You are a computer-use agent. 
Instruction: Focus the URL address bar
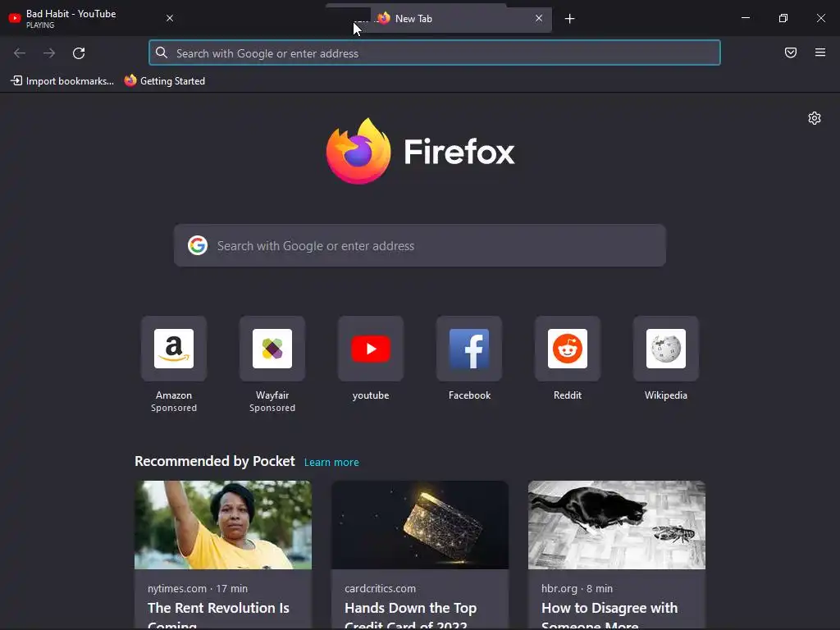point(435,53)
